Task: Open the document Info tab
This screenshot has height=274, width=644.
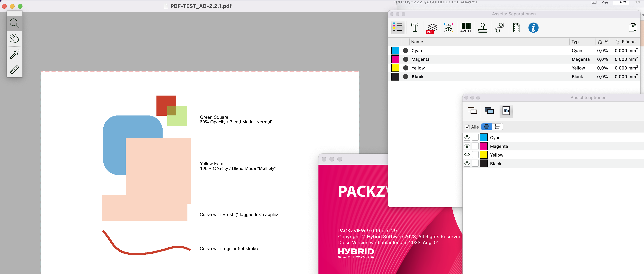Action: [533, 27]
